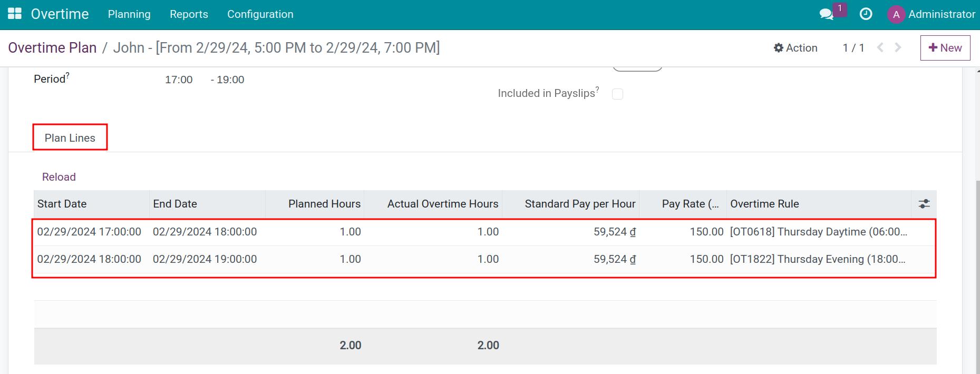Open the Action gear dropdown
980x374 pixels.
pyautogui.click(x=795, y=48)
